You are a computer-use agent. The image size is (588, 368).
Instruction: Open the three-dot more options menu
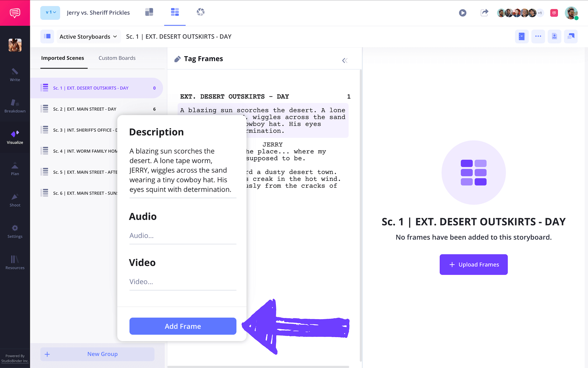point(538,36)
